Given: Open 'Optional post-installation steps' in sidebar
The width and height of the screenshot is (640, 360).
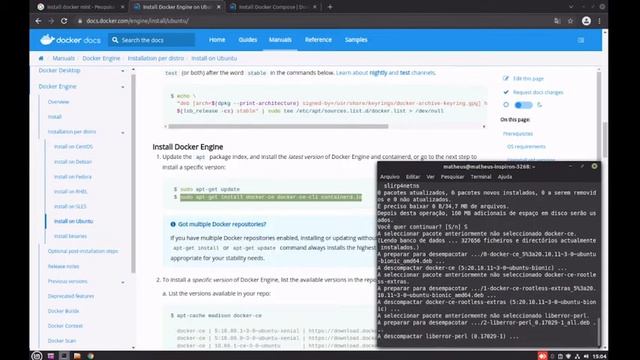Looking at the screenshot, I should [x=83, y=251].
